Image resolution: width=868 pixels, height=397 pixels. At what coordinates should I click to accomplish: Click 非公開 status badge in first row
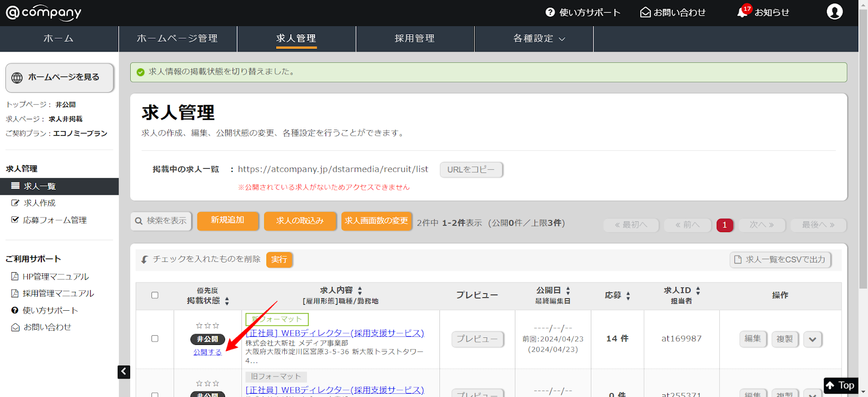[208, 340]
